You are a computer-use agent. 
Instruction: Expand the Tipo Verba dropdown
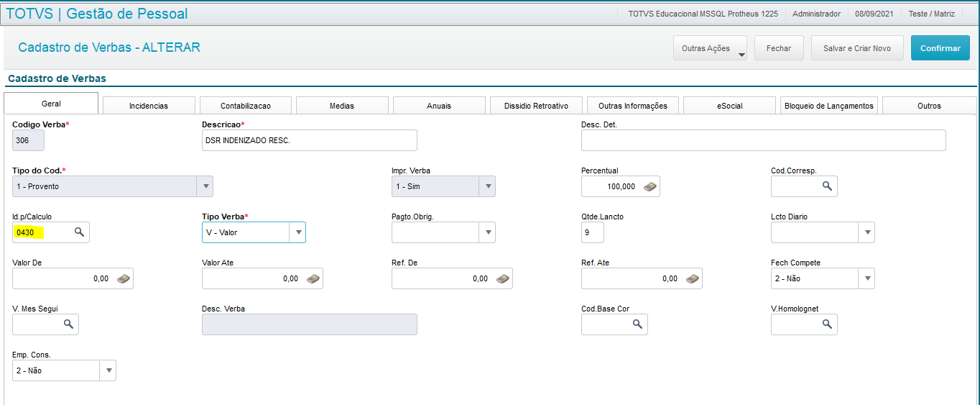click(297, 232)
